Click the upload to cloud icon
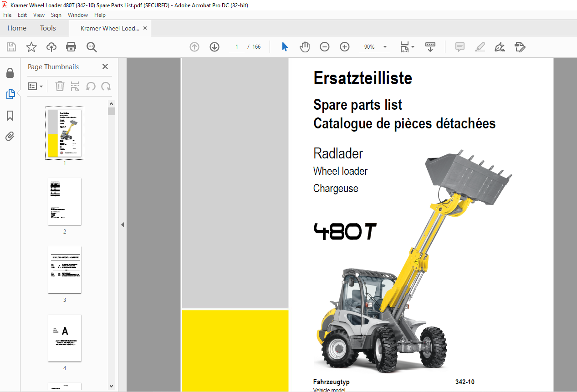The width and height of the screenshot is (577, 392). pyautogui.click(x=51, y=47)
